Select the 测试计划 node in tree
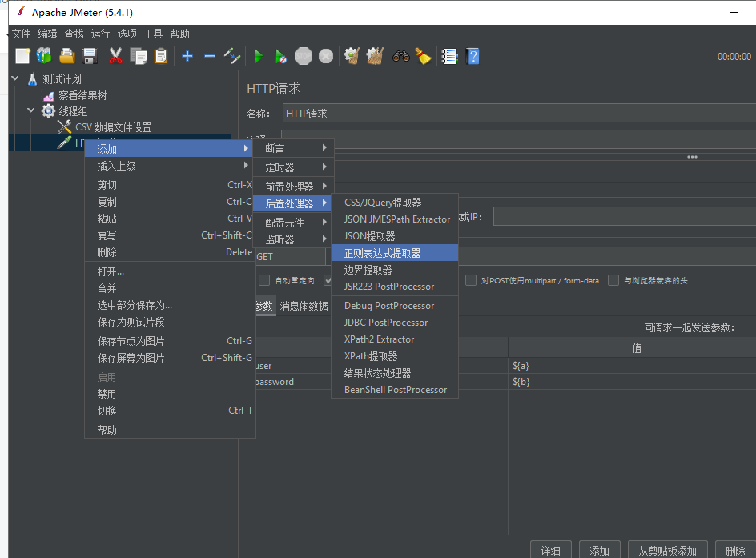Screen dimensions: 756x558 click(62, 79)
